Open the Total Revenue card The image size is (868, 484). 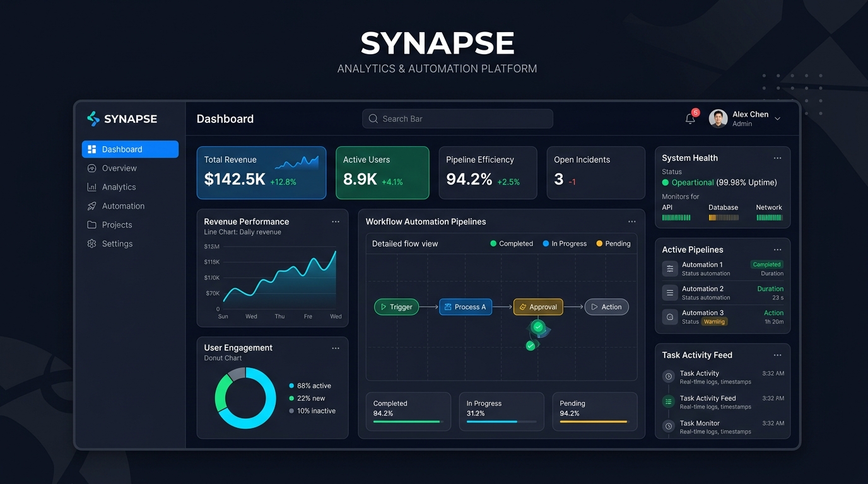click(x=261, y=173)
